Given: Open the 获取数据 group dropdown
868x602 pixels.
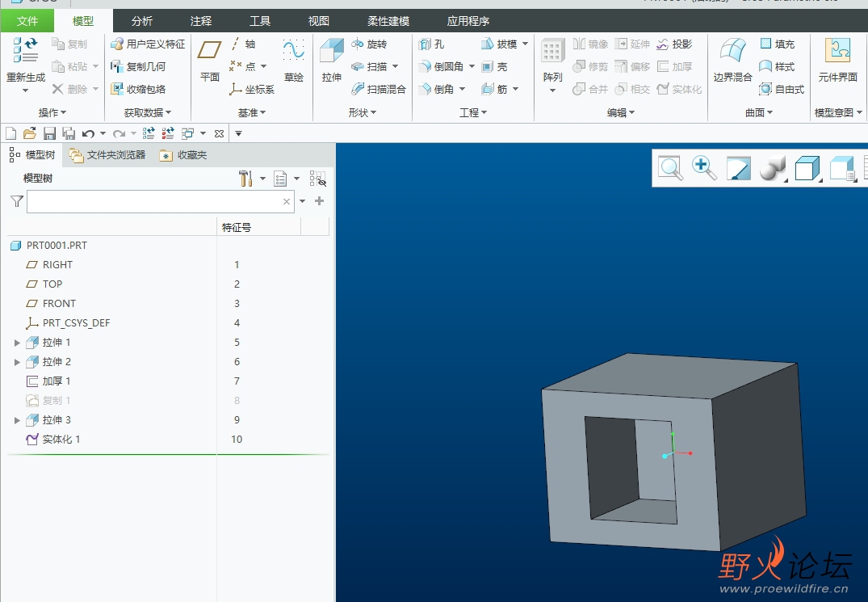Looking at the screenshot, I should click(147, 112).
